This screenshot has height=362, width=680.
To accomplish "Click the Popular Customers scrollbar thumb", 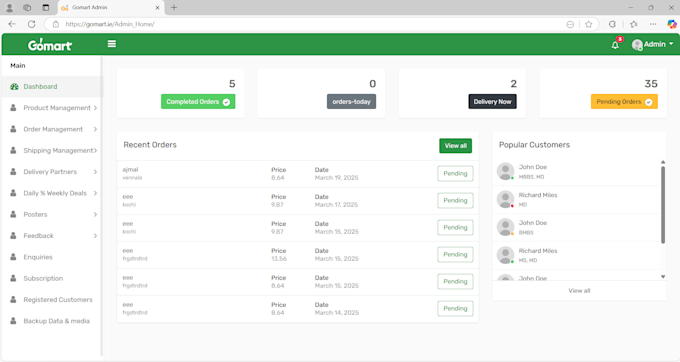I will [663, 205].
